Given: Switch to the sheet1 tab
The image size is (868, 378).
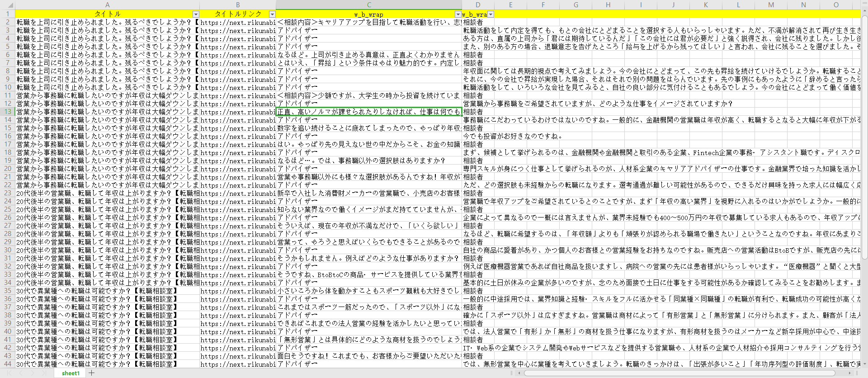Looking at the screenshot, I should pos(71,373).
